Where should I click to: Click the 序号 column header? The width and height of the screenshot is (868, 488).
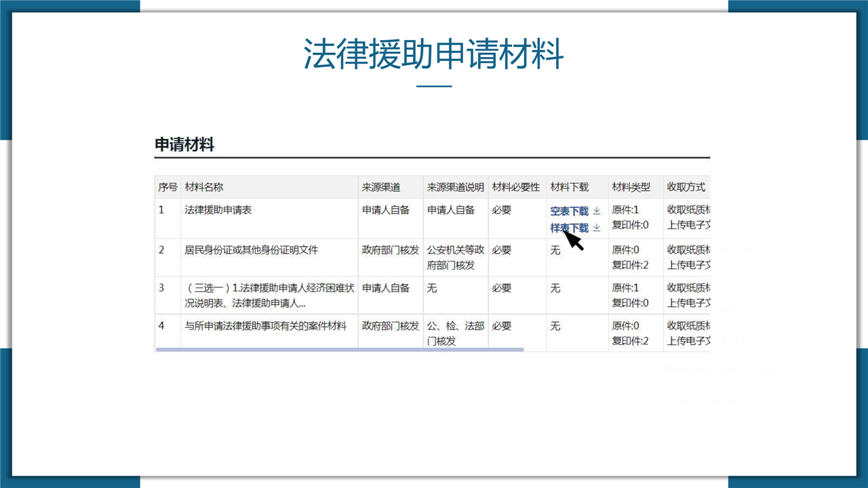167,187
